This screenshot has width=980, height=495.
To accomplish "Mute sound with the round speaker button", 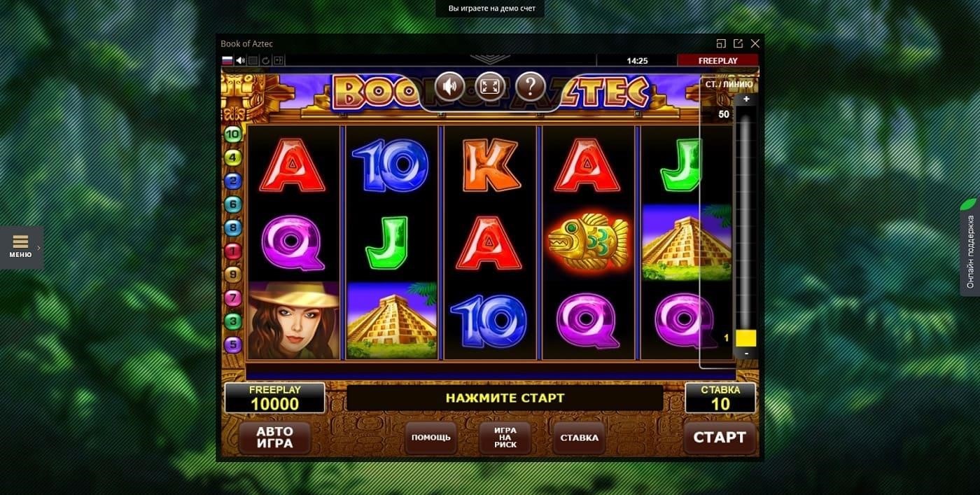I will (x=450, y=88).
